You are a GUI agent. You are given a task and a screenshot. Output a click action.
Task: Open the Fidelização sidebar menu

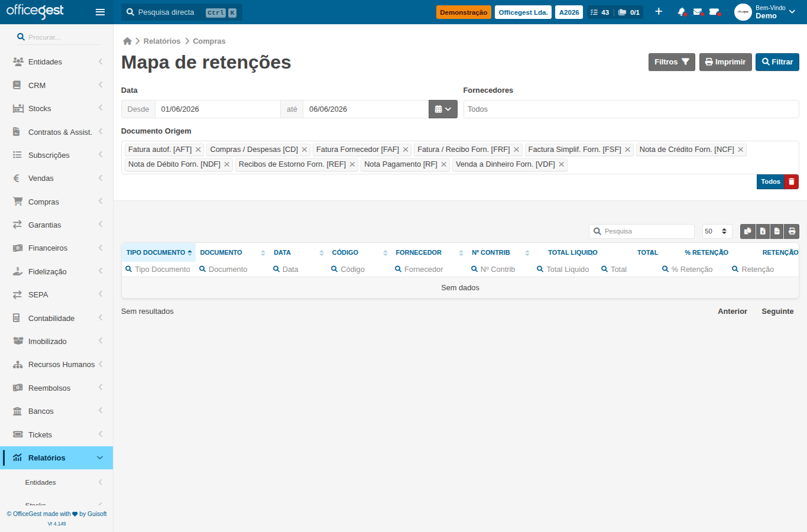click(57, 271)
